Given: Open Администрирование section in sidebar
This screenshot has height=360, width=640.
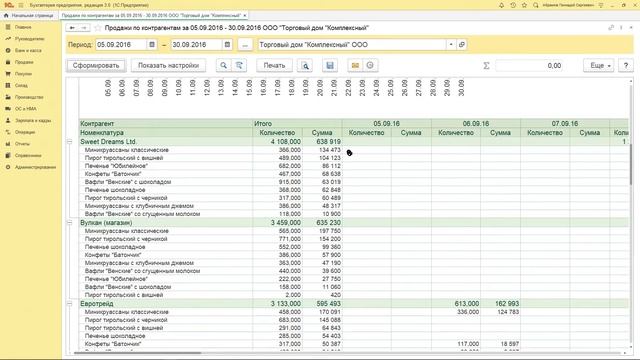Looking at the screenshot, I should pyautogui.click(x=36, y=167).
